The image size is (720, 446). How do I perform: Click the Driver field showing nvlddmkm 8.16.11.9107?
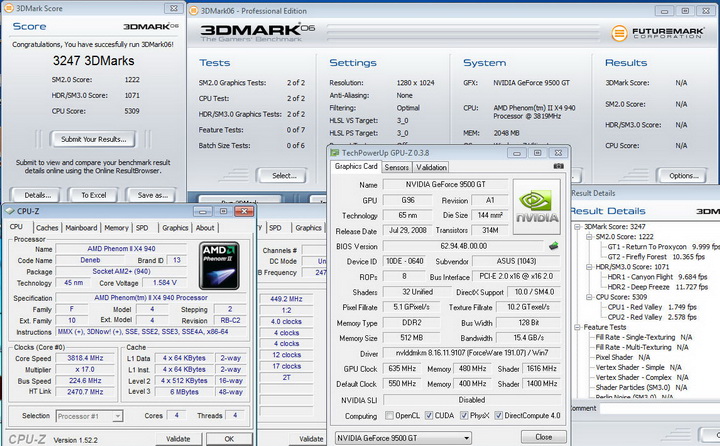472,353
